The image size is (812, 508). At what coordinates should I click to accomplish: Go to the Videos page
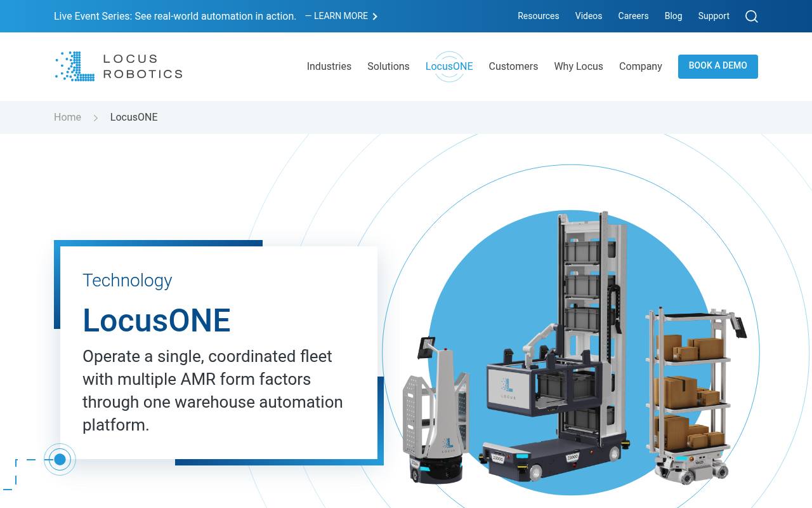click(x=589, y=16)
